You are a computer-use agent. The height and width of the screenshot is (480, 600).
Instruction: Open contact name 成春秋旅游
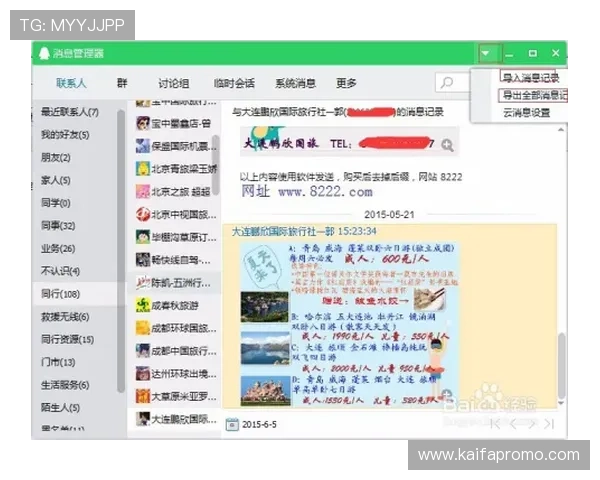point(175,305)
